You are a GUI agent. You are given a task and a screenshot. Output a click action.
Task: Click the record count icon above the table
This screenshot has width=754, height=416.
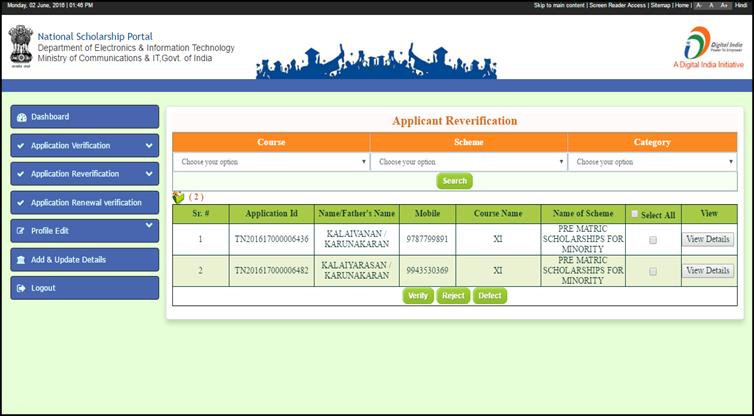pos(178,198)
